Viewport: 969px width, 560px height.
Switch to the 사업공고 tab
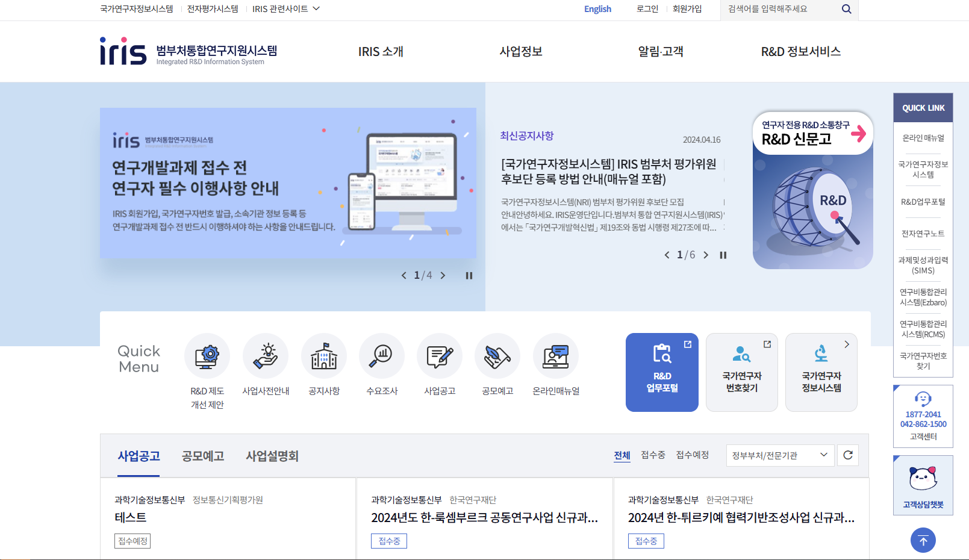[139, 456]
